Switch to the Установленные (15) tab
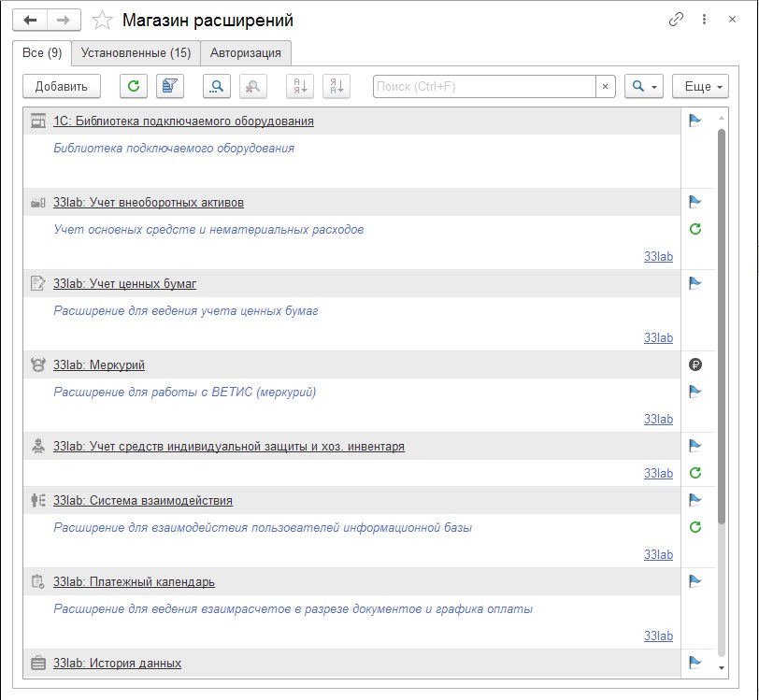The width and height of the screenshot is (759, 700). pyautogui.click(x=136, y=52)
